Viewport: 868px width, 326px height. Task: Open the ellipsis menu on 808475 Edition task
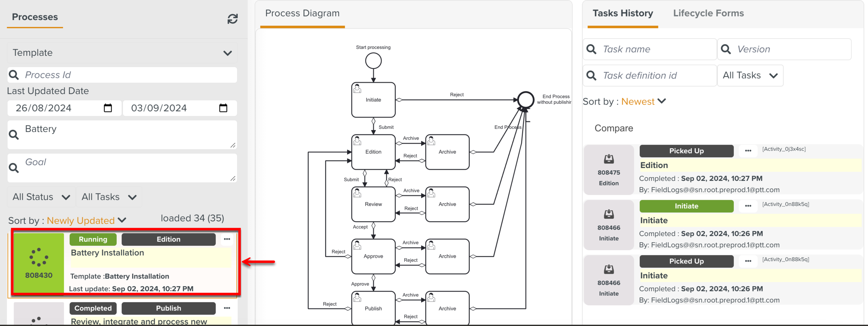[748, 150]
